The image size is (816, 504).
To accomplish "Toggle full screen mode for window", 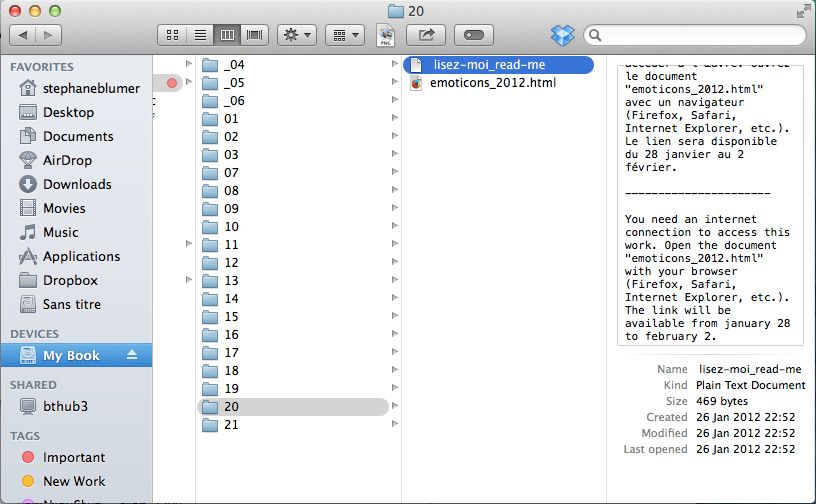I will [802, 11].
